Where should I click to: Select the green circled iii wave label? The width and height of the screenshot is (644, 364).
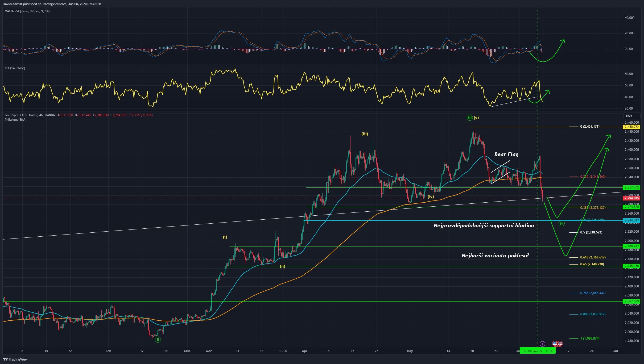(x=470, y=118)
